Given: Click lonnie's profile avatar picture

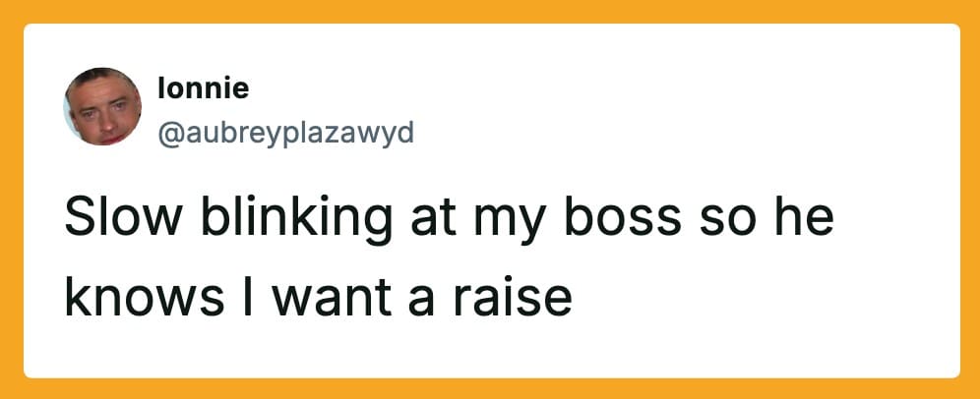Looking at the screenshot, I should coord(102,107).
